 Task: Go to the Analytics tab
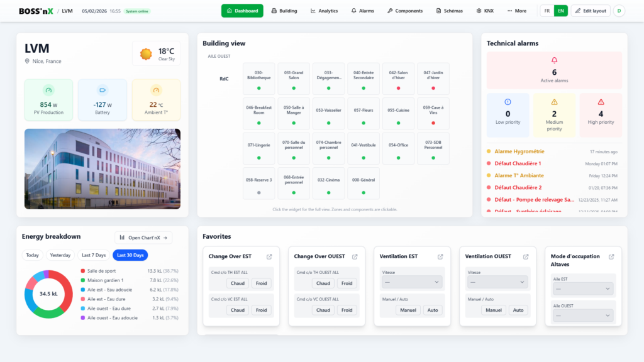pyautogui.click(x=324, y=11)
